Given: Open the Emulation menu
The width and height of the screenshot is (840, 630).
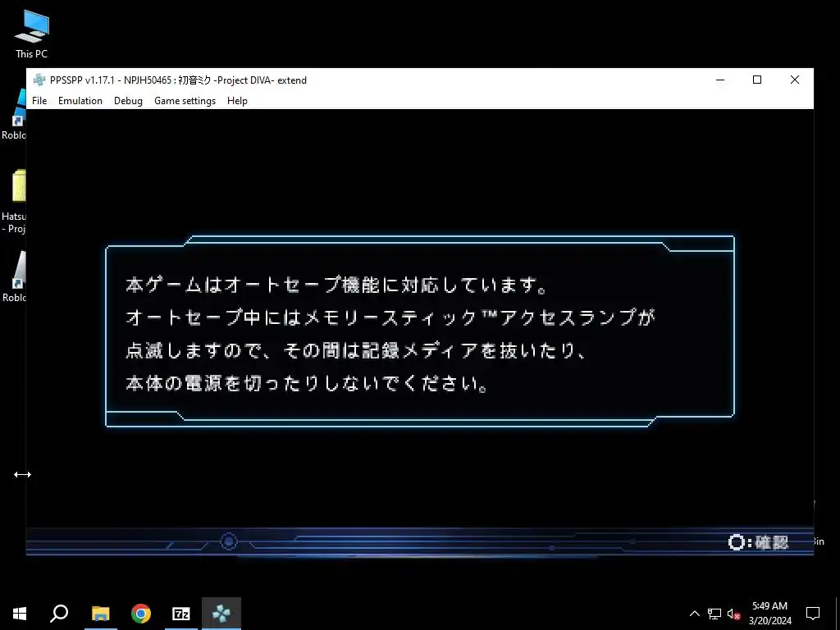Looking at the screenshot, I should pyautogui.click(x=80, y=101).
